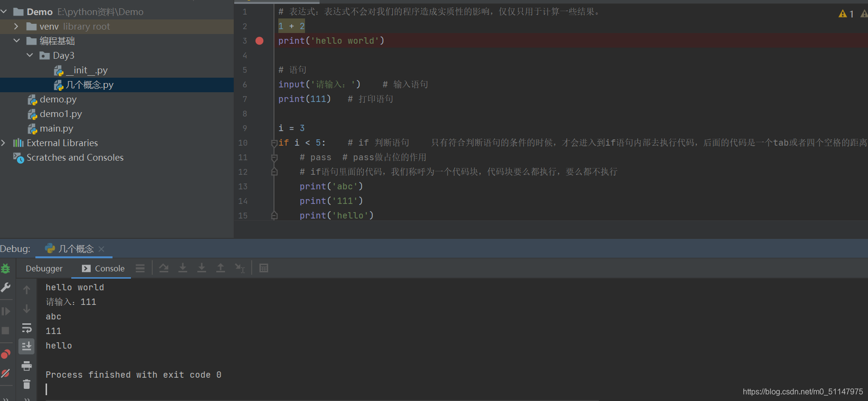The image size is (868, 401).
Task: Select the External Libraries tree row
Action: pos(117,143)
